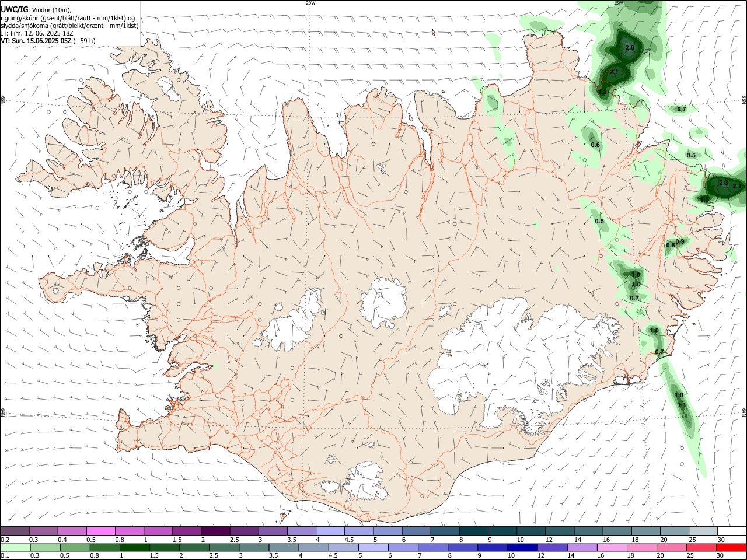Pick the white swatch labeled 30 in upper scale
The image size is (747, 560).
(732, 531)
